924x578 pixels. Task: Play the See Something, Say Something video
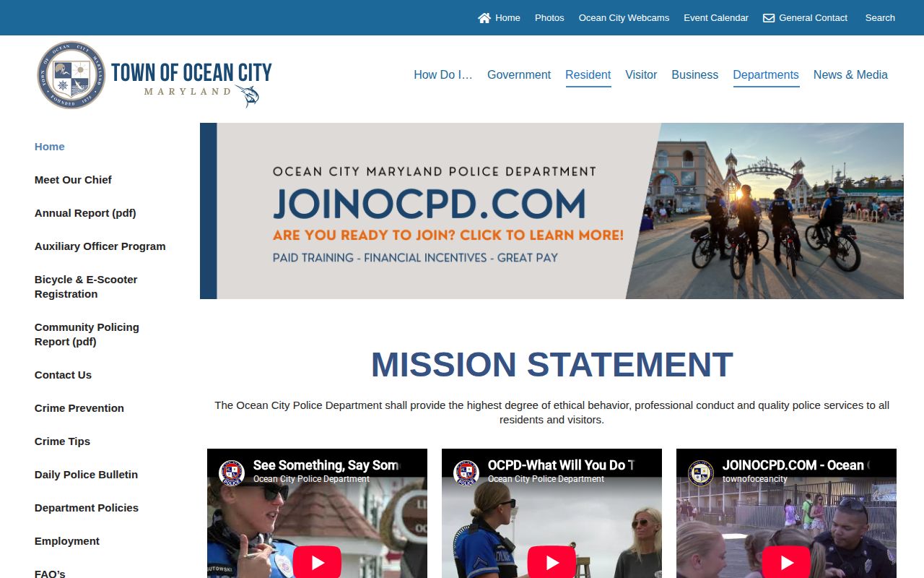click(x=317, y=562)
